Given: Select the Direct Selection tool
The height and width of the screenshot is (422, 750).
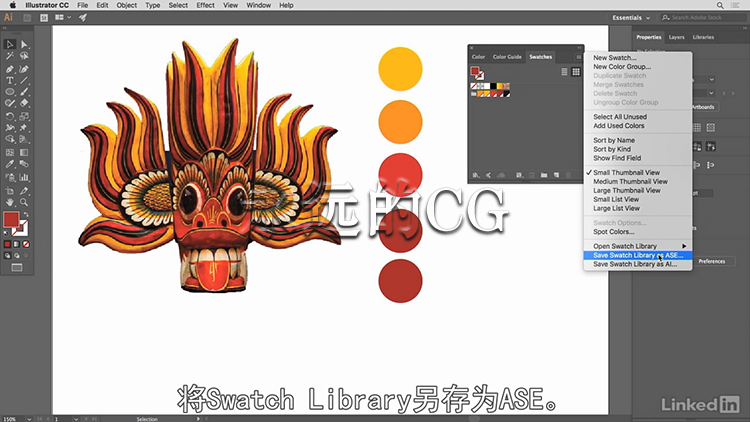Looking at the screenshot, I should (24, 44).
